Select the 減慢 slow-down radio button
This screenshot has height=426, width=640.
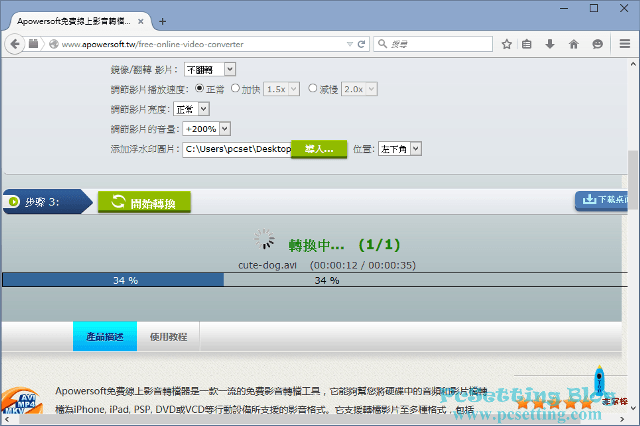click(313, 88)
